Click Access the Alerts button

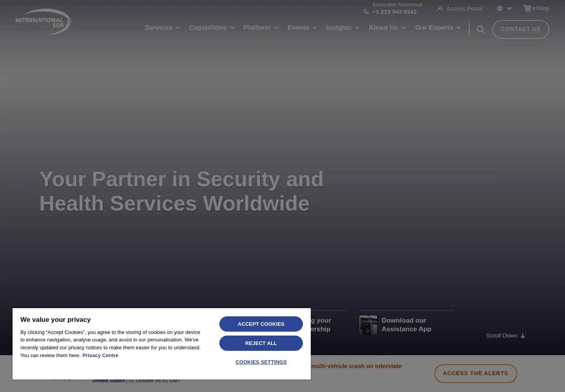[476, 374]
